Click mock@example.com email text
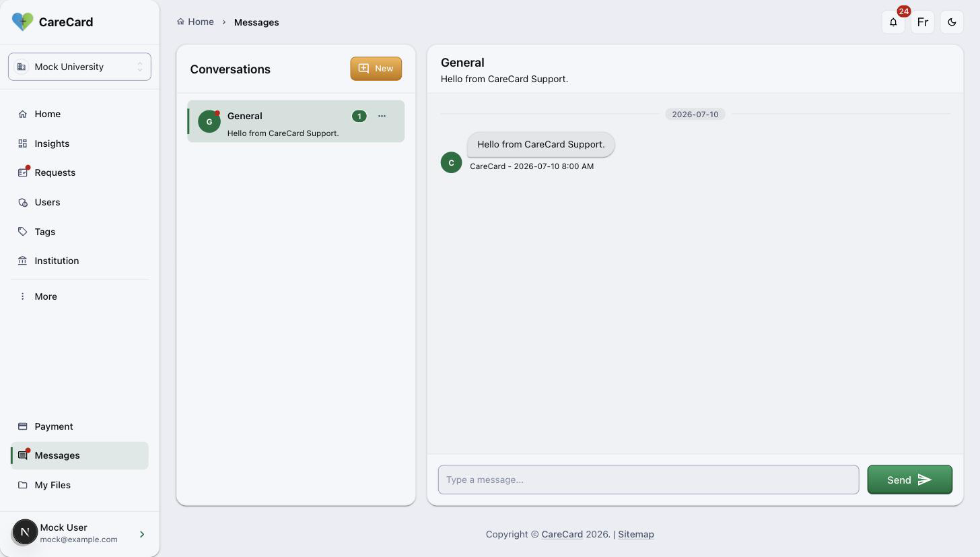The image size is (980, 557). 79,539
